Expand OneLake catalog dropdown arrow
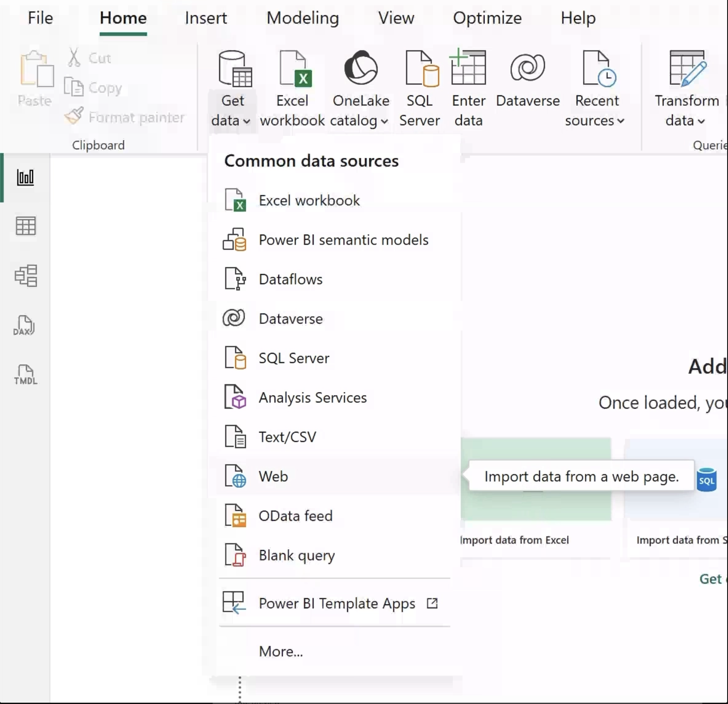Viewport: 728px width, 704px height. [384, 121]
